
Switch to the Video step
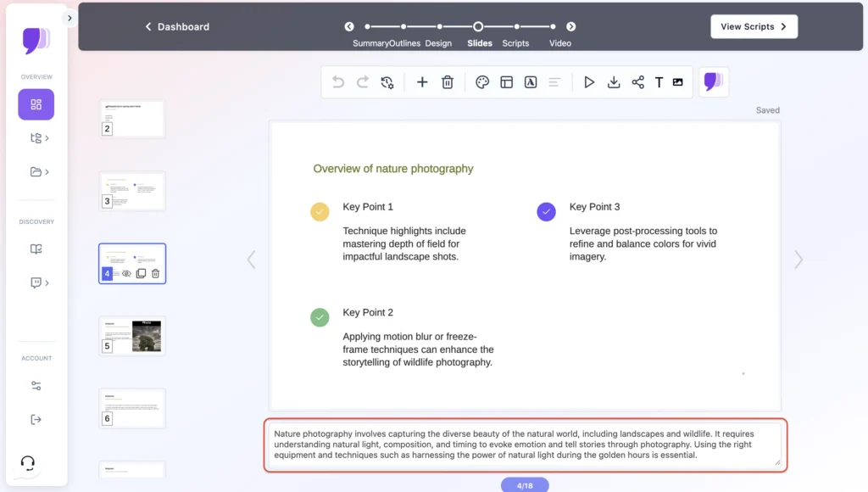(x=559, y=43)
